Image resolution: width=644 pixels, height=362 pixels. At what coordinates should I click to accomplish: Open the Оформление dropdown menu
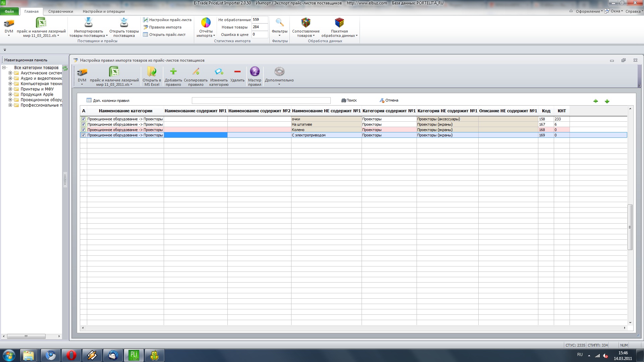(x=589, y=11)
